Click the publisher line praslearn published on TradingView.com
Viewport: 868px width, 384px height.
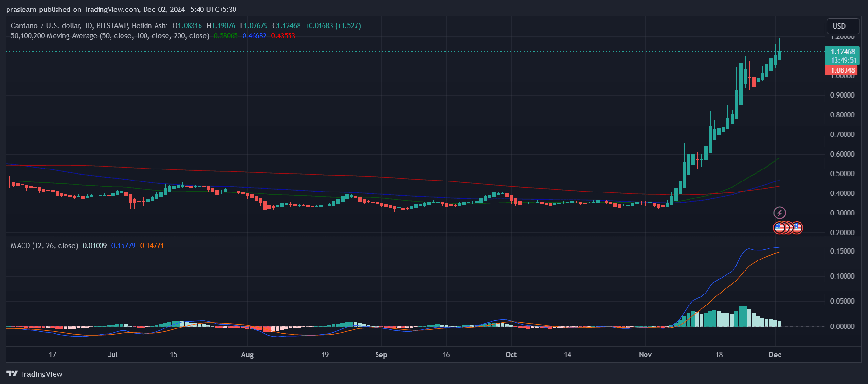(121, 10)
